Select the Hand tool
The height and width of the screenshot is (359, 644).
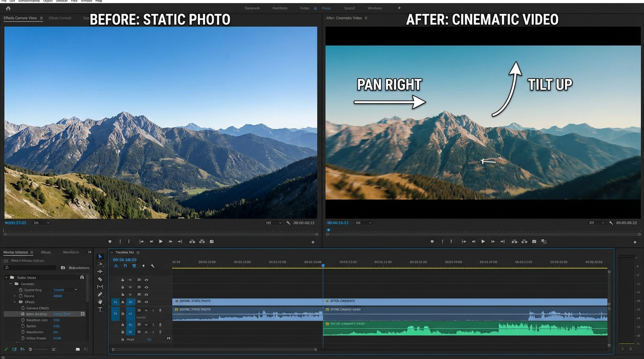[x=100, y=302]
